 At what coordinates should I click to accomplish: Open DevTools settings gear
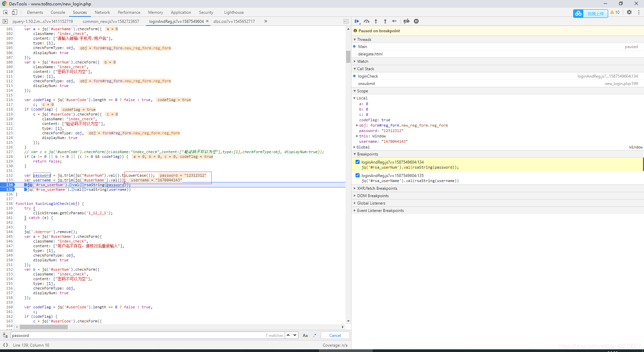point(629,12)
